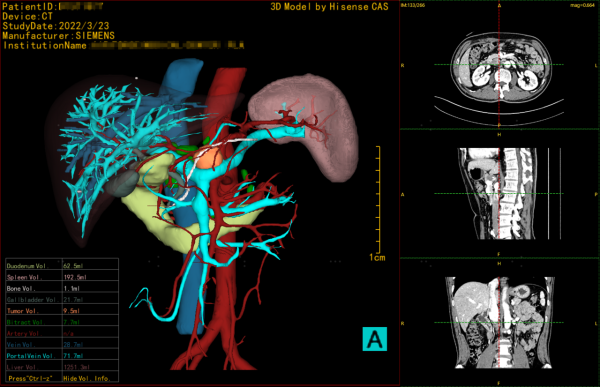
Task: Click the Artery Vol. row label
Action: point(24,333)
